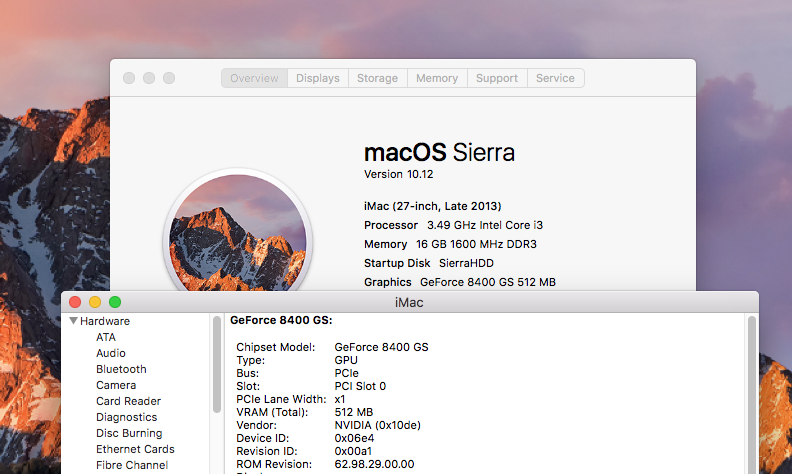Click the Vendor value 'NVIDIA (0x10de)'
792x474 pixels.
pyautogui.click(x=377, y=425)
